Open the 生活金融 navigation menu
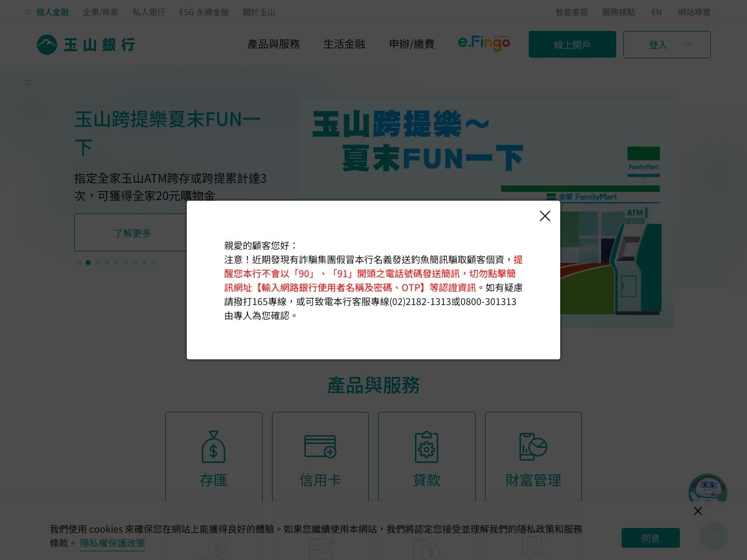 [344, 44]
